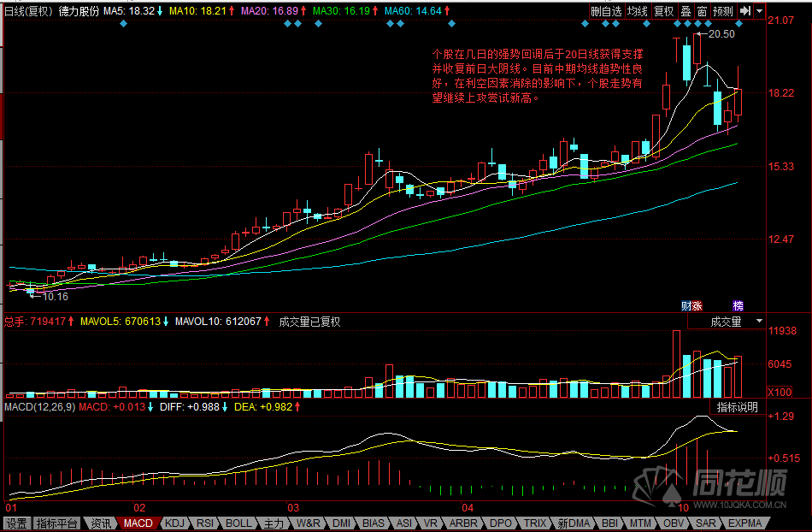Viewport: 812px width, 532px height.
Task: Click the 涨 marker icon on chart
Action: (696, 305)
